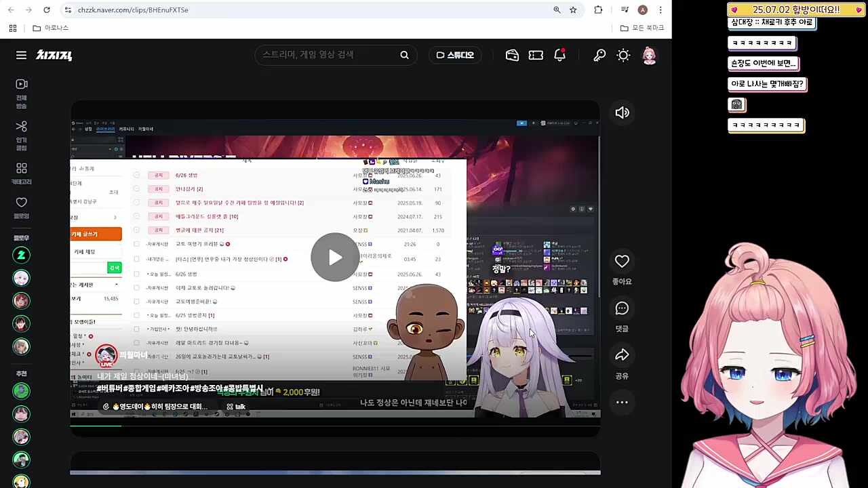
Task: Go to the 치지직 home logo
Action: [x=54, y=55]
